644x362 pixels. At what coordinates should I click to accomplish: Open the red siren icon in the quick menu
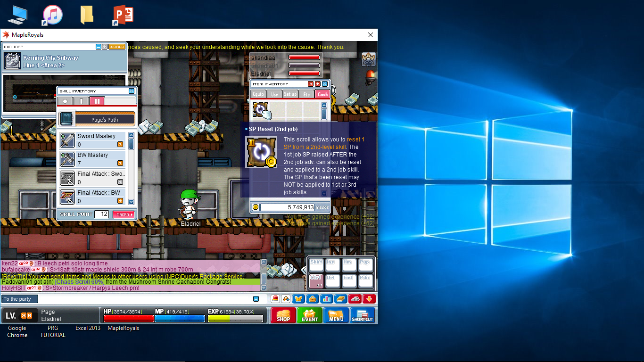275,298
